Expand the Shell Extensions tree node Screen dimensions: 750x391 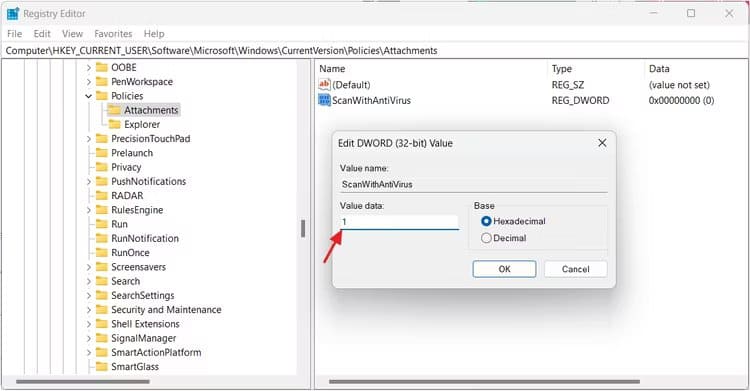click(88, 324)
